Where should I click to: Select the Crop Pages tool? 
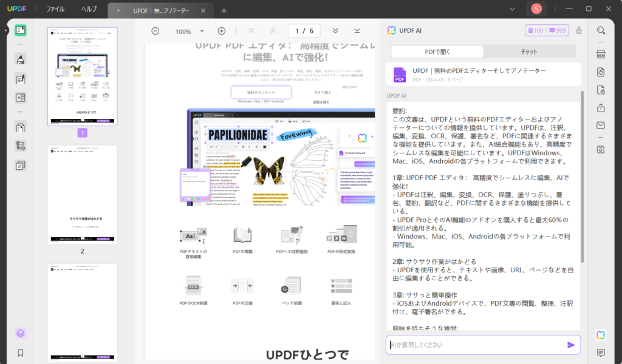click(x=20, y=146)
